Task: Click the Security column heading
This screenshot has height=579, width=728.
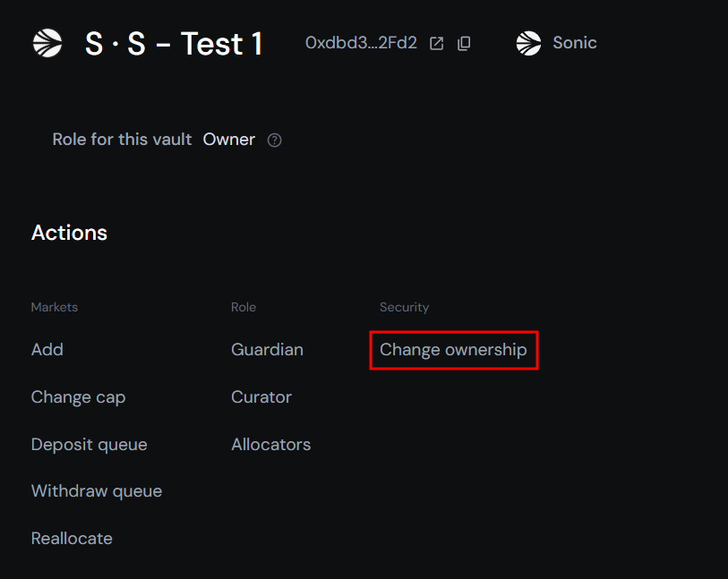Action: [404, 307]
